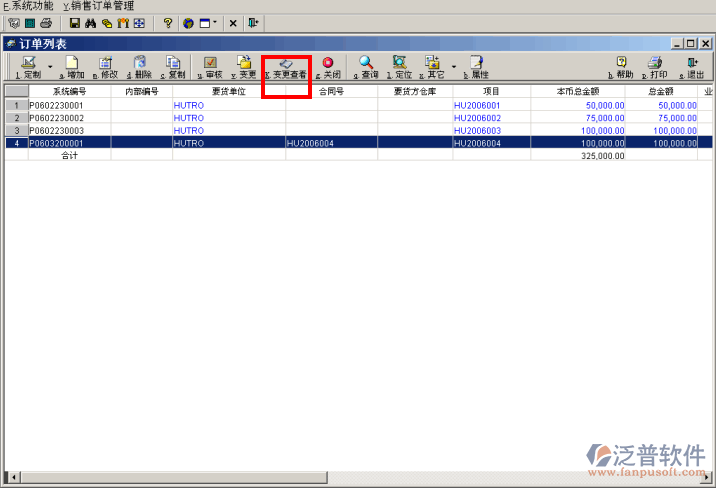Click the floppy disk save icon

74,23
